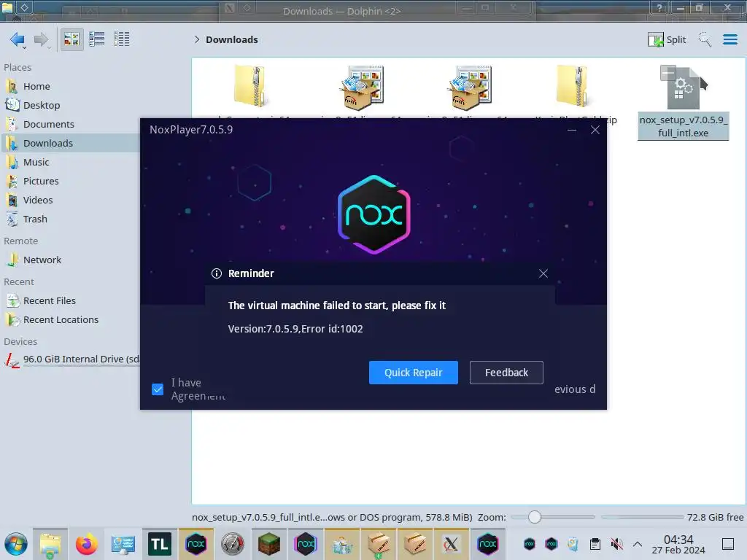Open the system settings monitor icon in taskbar
The height and width of the screenshot is (560, 747).
click(x=123, y=544)
